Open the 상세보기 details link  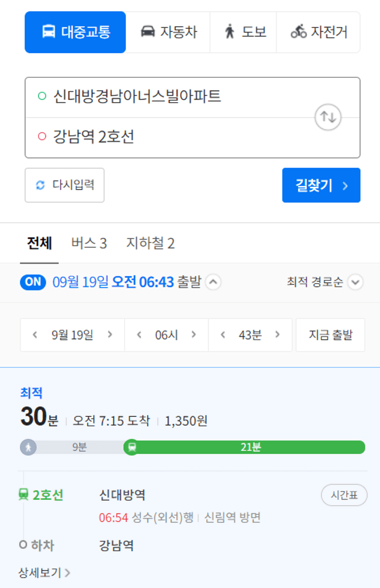(x=44, y=572)
